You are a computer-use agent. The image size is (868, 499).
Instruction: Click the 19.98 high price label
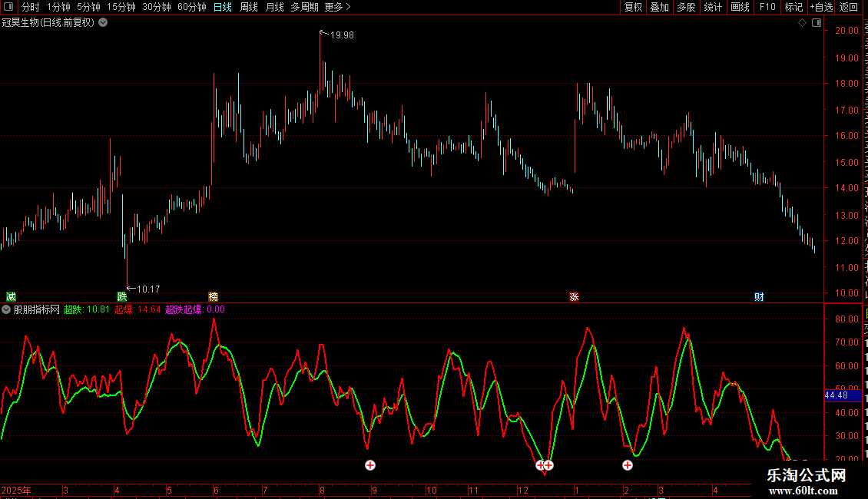point(342,35)
